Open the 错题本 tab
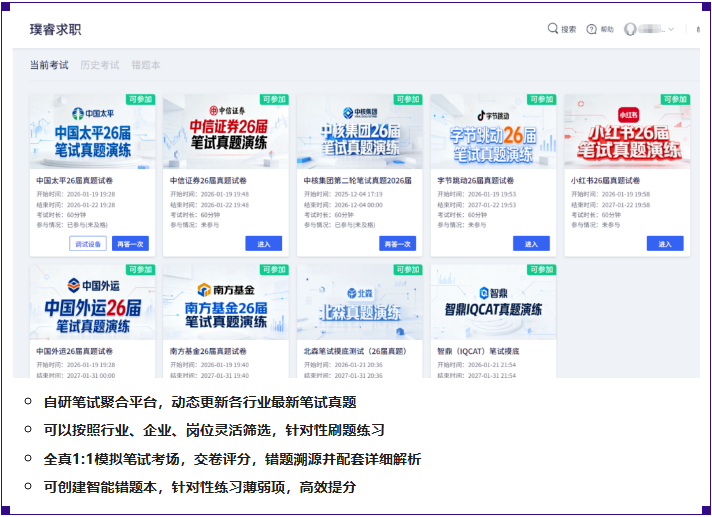The height and width of the screenshot is (517, 712). coord(146,65)
